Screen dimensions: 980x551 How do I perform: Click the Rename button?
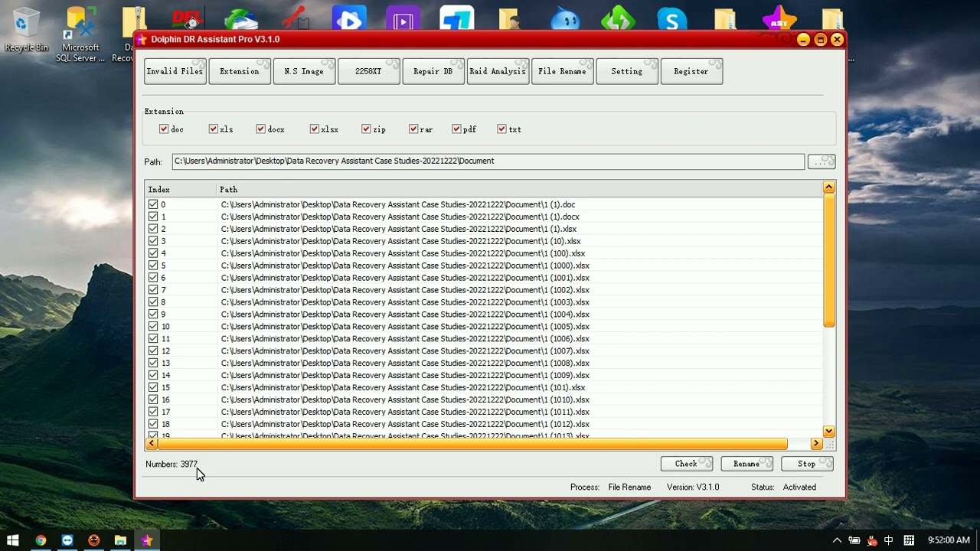[x=746, y=464]
